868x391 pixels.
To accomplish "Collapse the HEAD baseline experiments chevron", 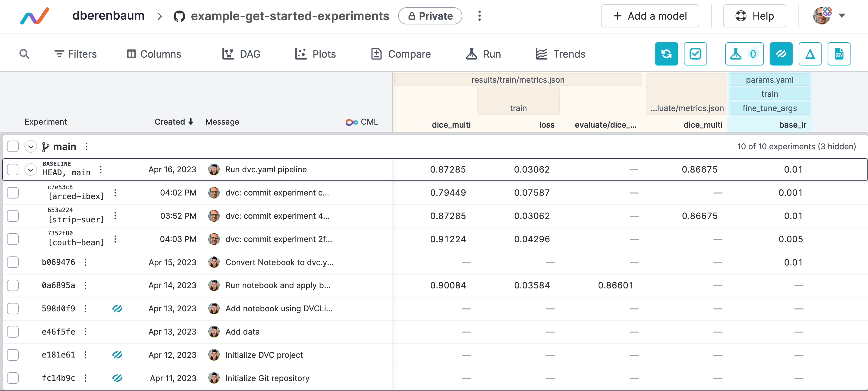I will [x=31, y=169].
